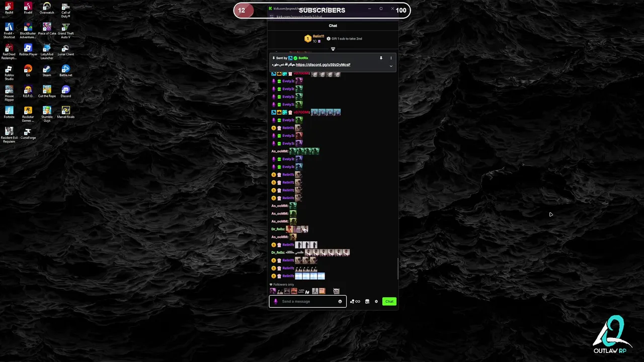Launch the R.E.P.O. game shortcut
This screenshot has height=362, width=644.
(x=28, y=92)
